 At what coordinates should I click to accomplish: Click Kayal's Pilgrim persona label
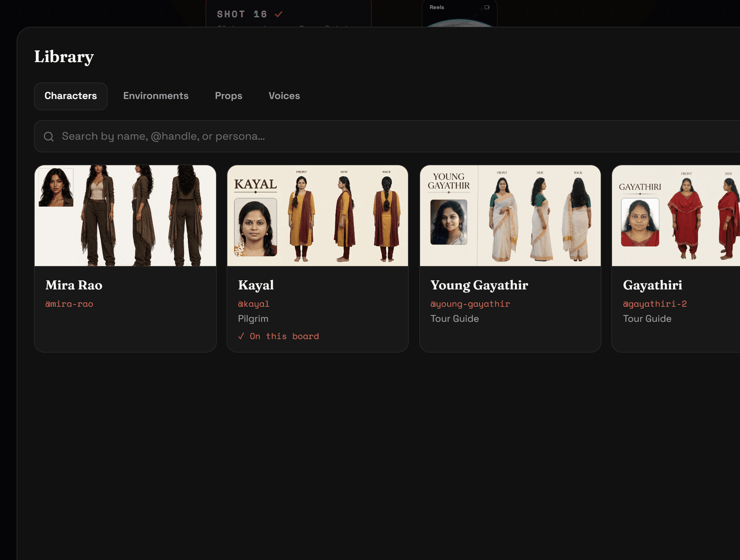253,319
